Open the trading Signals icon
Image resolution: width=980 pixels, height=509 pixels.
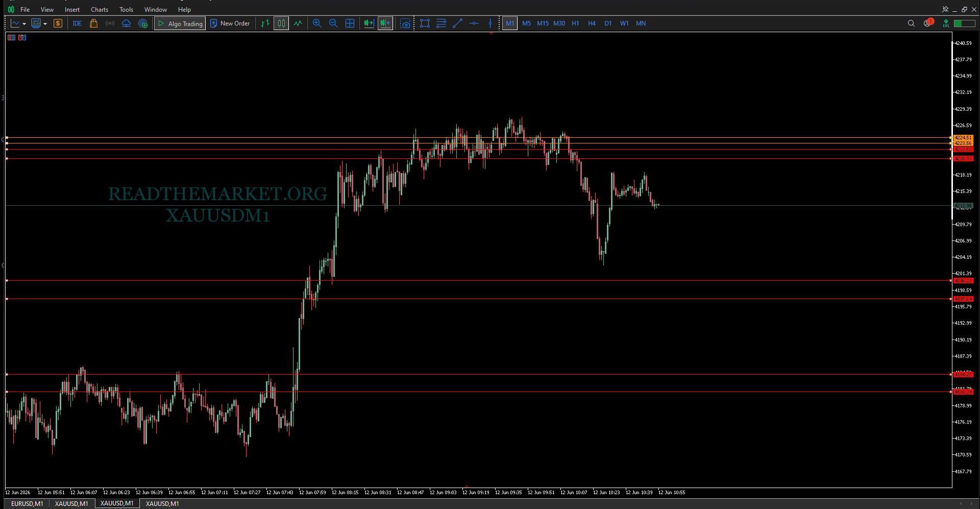pyautogui.click(x=110, y=23)
